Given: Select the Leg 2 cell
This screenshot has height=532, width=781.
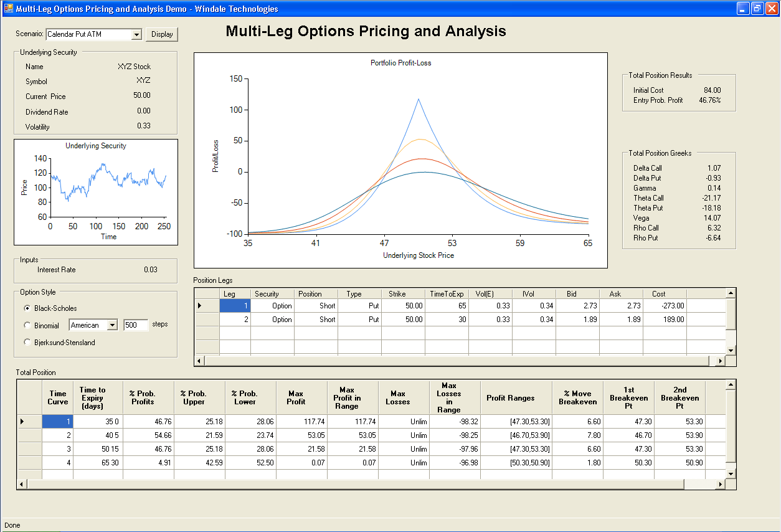Looking at the screenshot, I should click(235, 320).
